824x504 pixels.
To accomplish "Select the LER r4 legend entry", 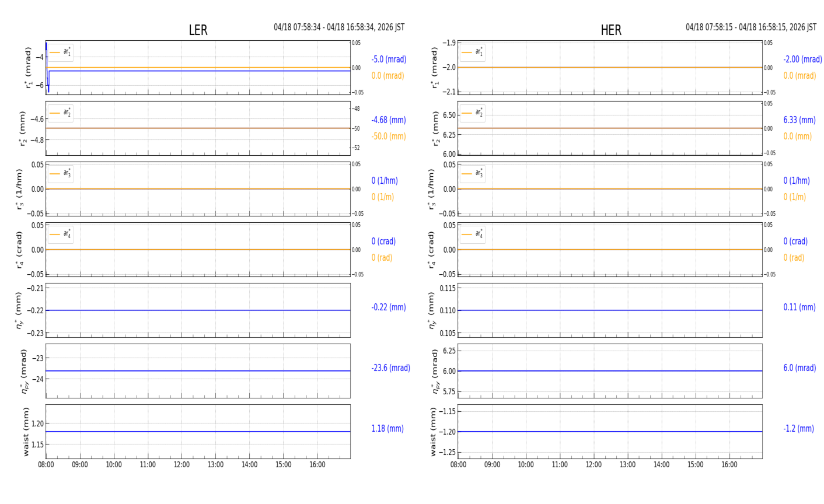I will click(x=61, y=234).
